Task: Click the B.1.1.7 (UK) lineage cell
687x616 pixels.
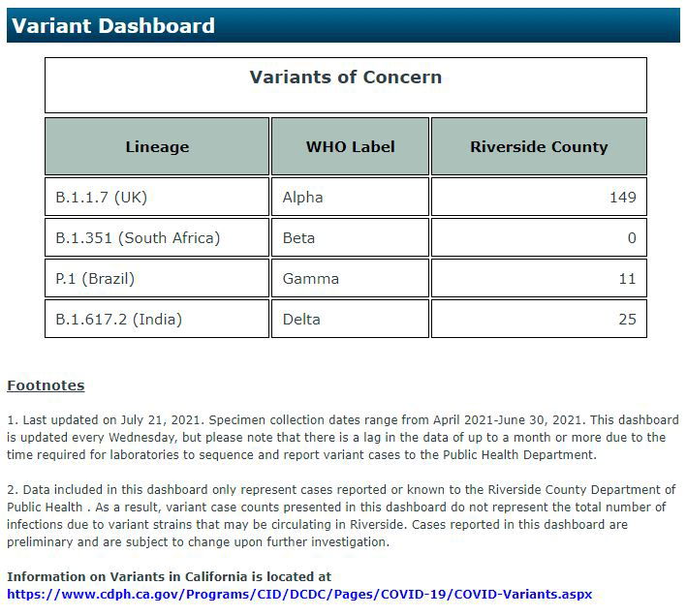Action: click(102, 198)
